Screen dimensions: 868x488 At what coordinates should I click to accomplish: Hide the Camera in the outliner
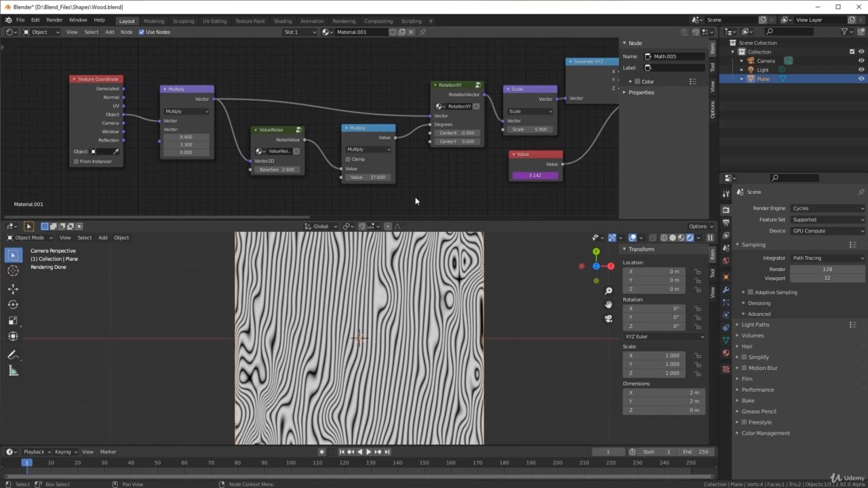861,61
